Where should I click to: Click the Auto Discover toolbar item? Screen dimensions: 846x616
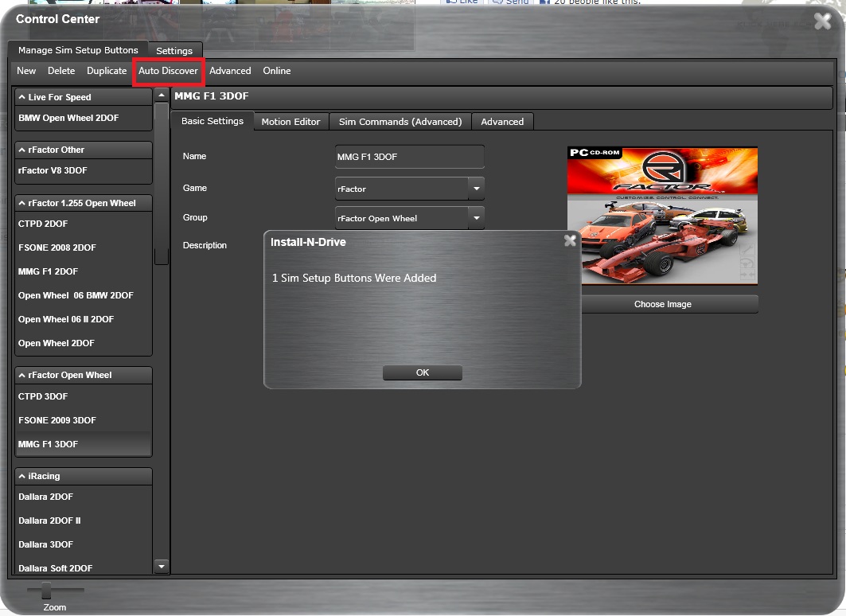point(168,71)
